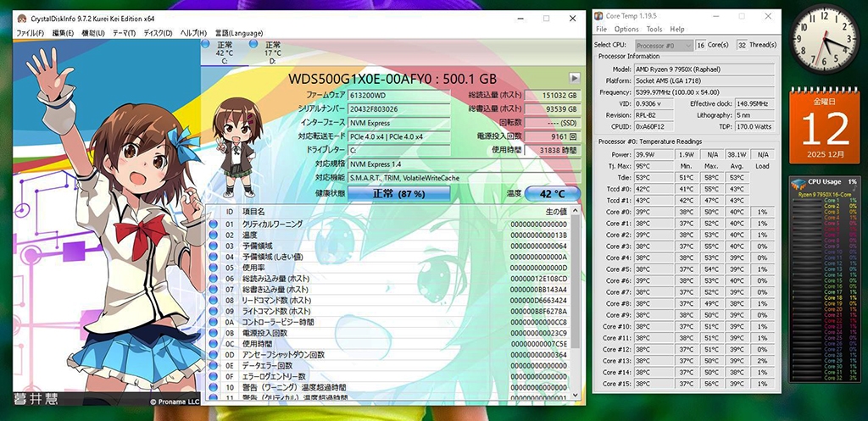Click the CPU Usage gadget chip icon
Screen dimensions: 868x421
point(798,183)
